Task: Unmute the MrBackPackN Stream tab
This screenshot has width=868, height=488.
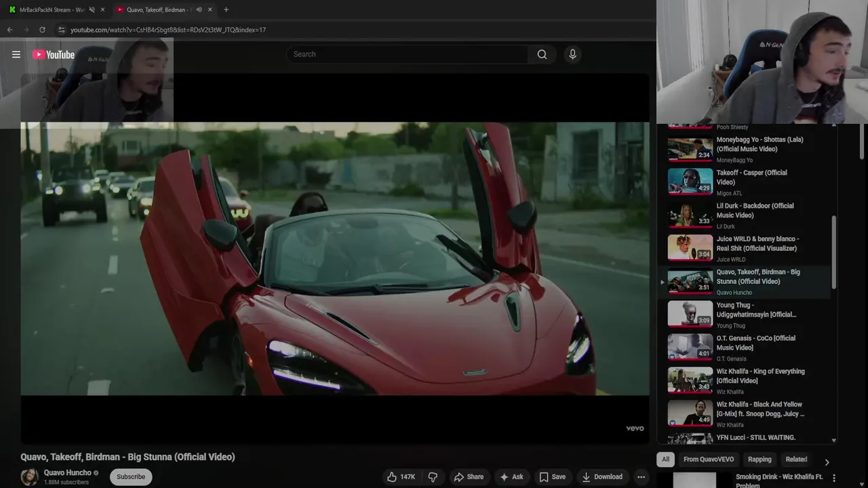Action: click(92, 9)
